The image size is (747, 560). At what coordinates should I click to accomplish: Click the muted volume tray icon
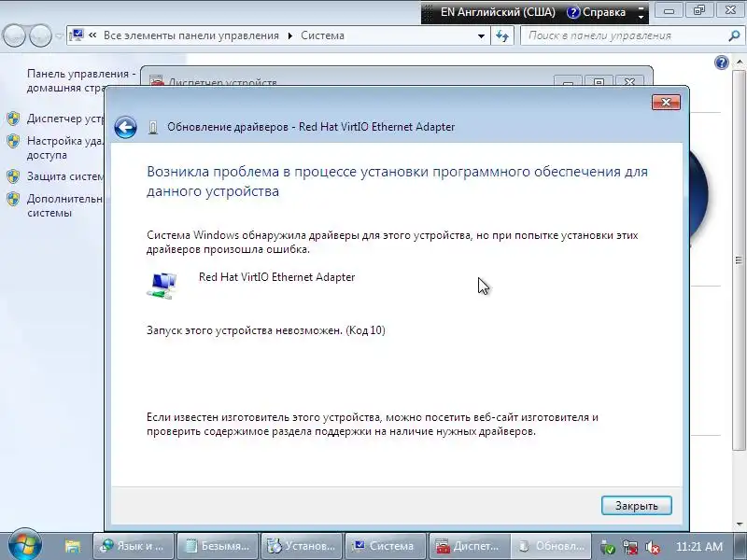652,547
